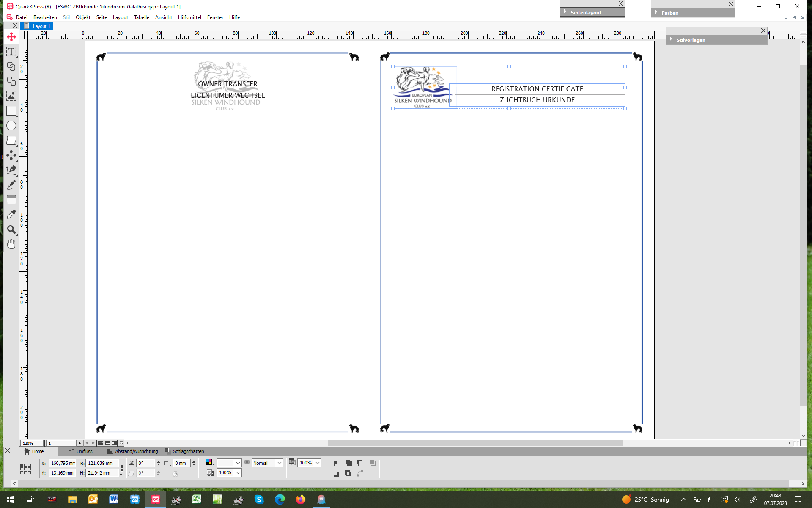Open the Objekt menu
This screenshot has height=508, width=812.
(x=83, y=17)
